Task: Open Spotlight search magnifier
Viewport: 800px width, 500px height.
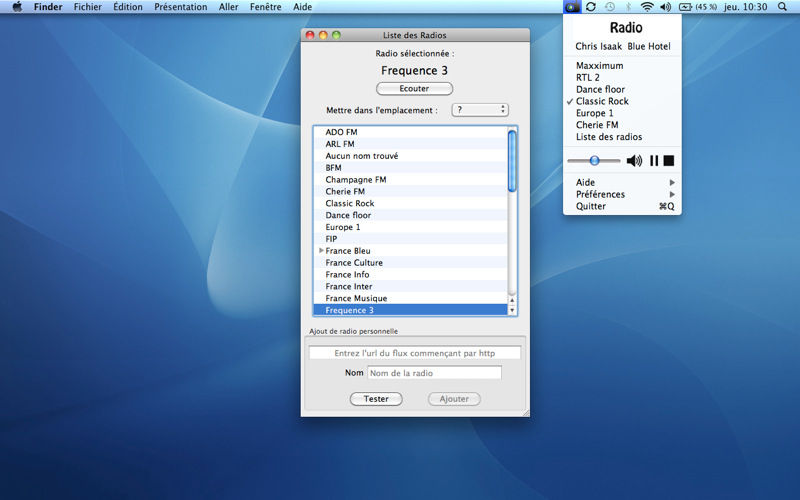Action: [x=782, y=7]
